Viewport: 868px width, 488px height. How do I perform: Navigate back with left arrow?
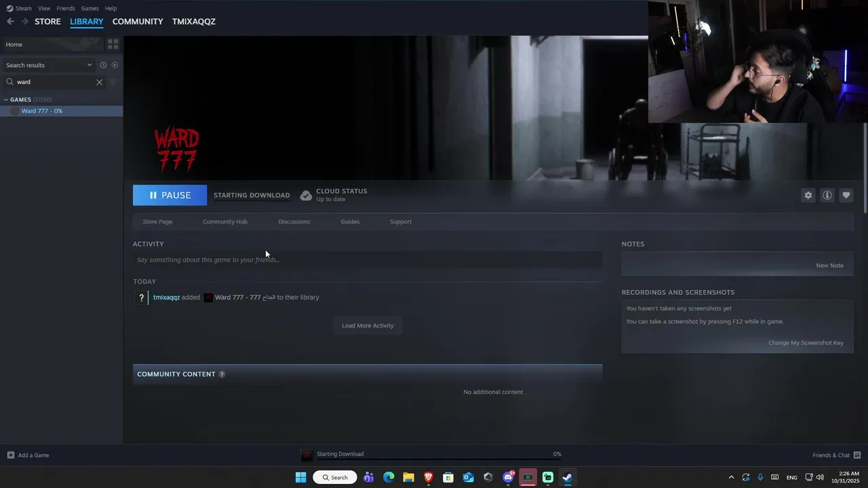pyautogui.click(x=10, y=22)
